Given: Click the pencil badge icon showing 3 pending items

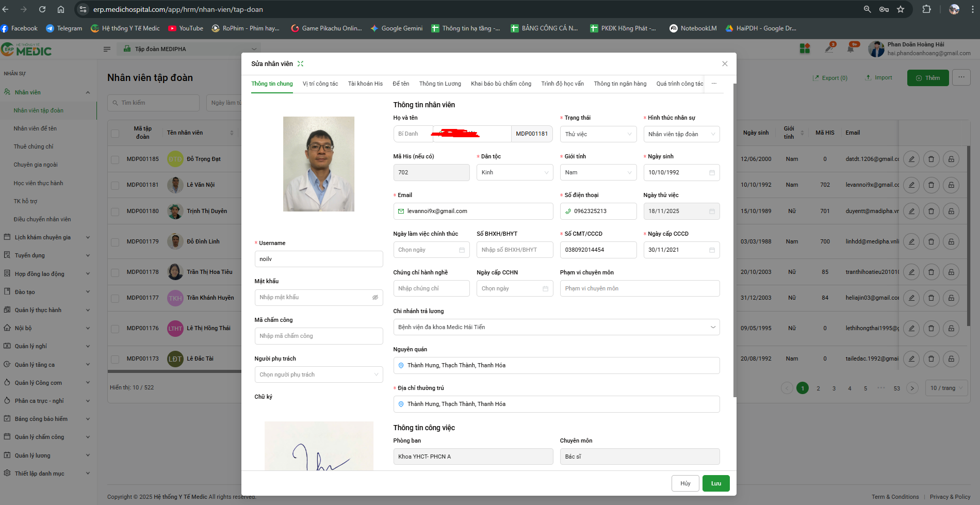Looking at the screenshot, I should point(828,48).
